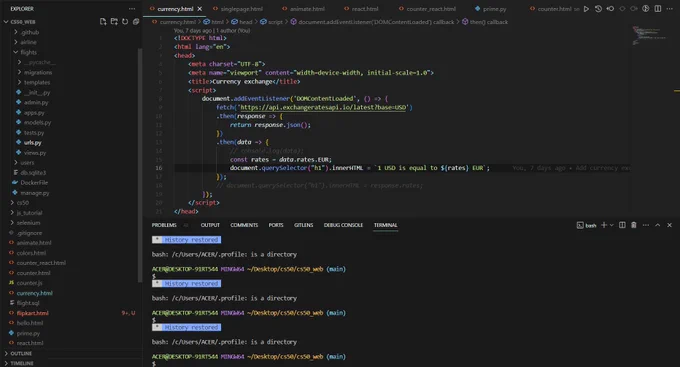Click New Folder icon in Explorer header
The height and width of the screenshot is (367, 680).
coord(114,22)
